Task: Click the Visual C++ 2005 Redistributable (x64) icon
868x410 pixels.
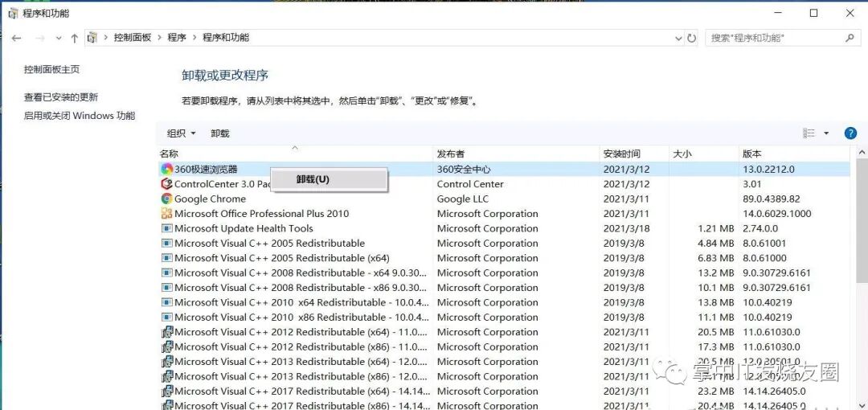Action: [166, 257]
